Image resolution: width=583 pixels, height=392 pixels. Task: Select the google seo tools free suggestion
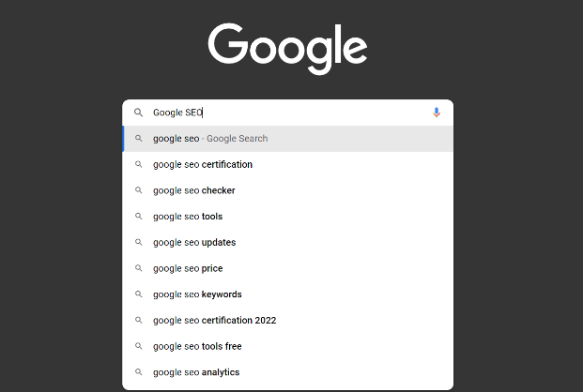pyautogui.click(x=288, y=347)
